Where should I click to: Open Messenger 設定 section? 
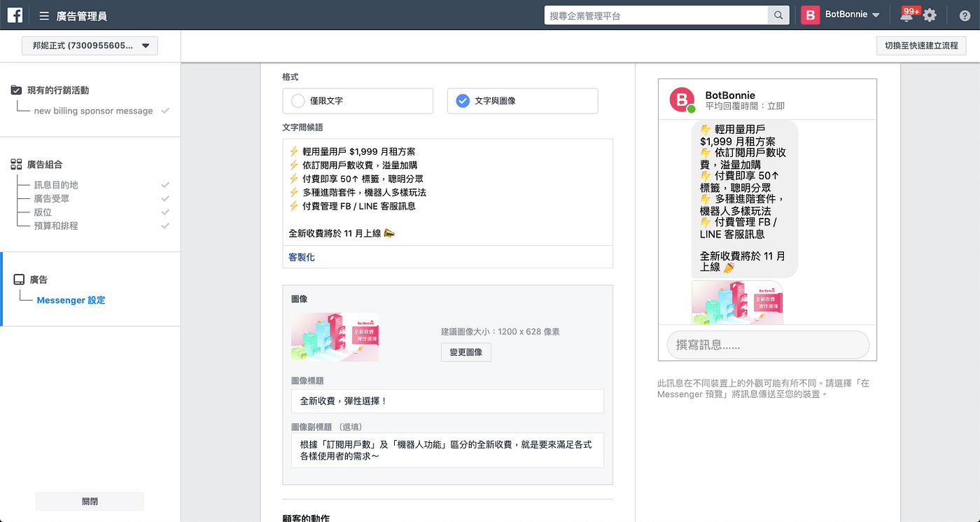[x=71, y=300]
